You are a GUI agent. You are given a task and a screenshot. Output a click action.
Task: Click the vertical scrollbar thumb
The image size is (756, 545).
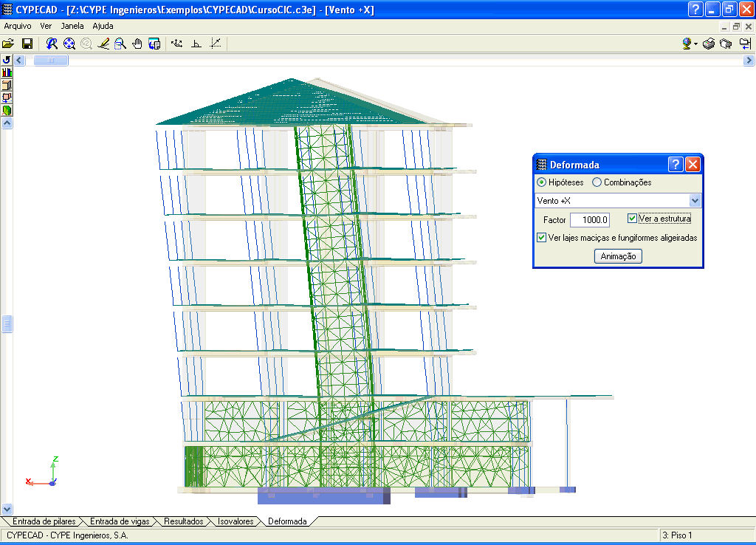tap(7, 324)
